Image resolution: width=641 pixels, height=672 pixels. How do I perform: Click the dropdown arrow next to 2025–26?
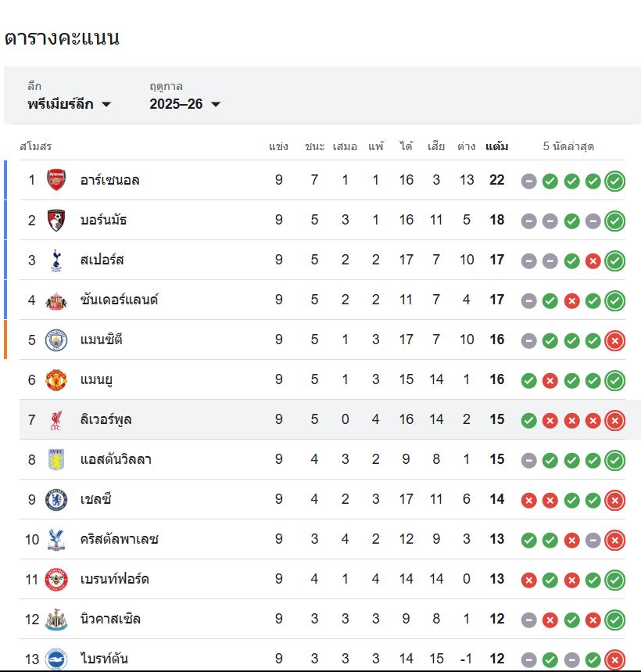coord(216,105)
